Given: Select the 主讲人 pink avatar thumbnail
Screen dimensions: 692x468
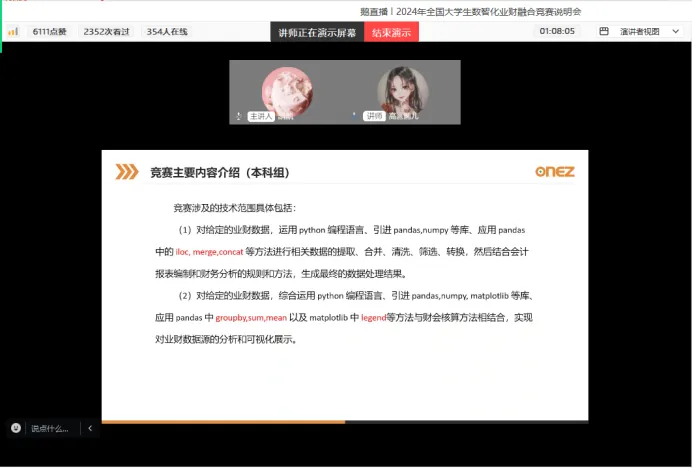Looking at the screenshot, I should 287,91.
